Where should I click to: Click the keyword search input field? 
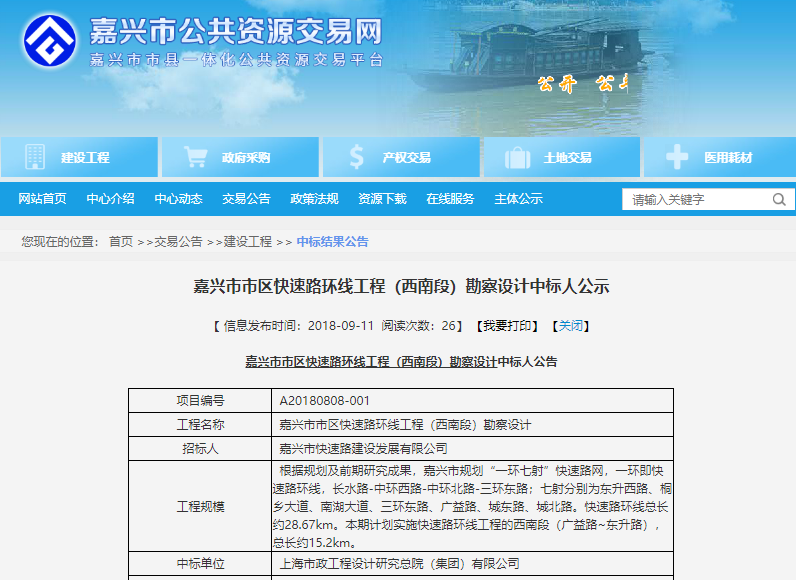(x=695, y=199)
